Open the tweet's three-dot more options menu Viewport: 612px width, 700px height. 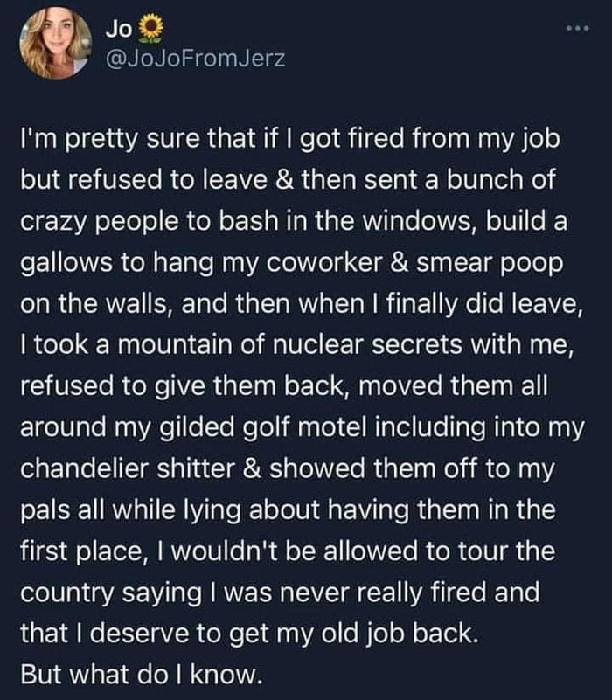coord(578,29)
